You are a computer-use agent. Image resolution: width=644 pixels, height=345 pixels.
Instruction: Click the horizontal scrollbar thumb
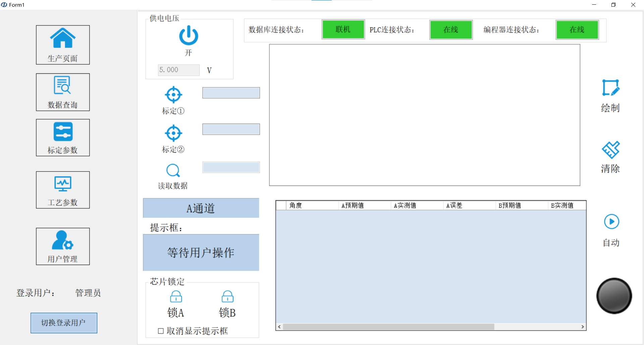(388, 327)
